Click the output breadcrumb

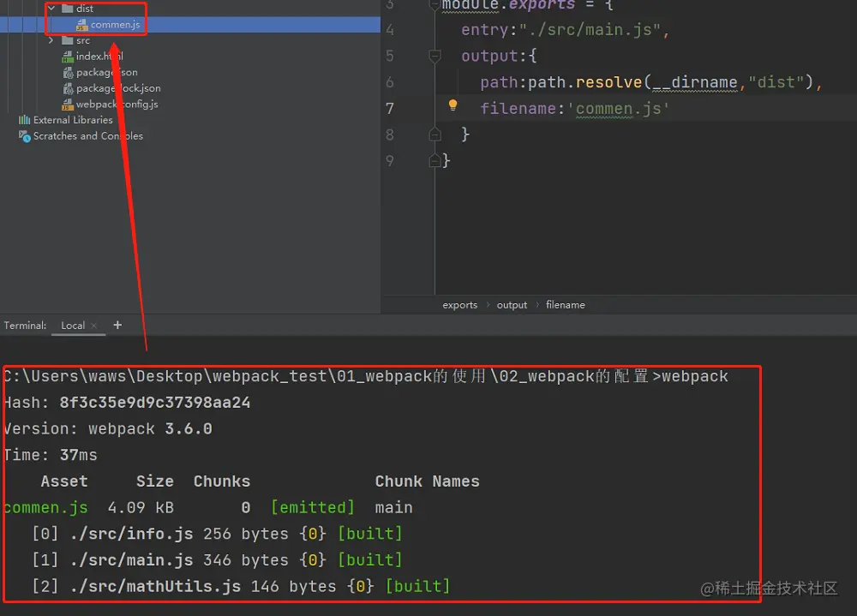[x=512, y=305]
